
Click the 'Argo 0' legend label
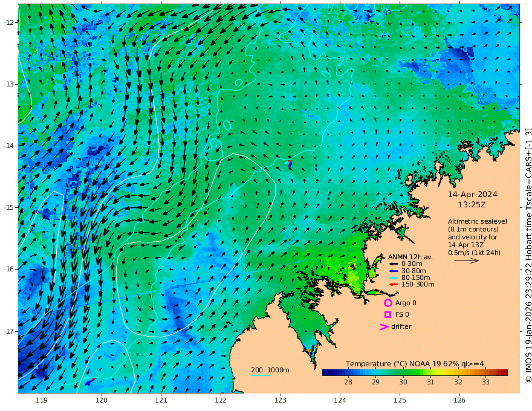coord(406,303)
